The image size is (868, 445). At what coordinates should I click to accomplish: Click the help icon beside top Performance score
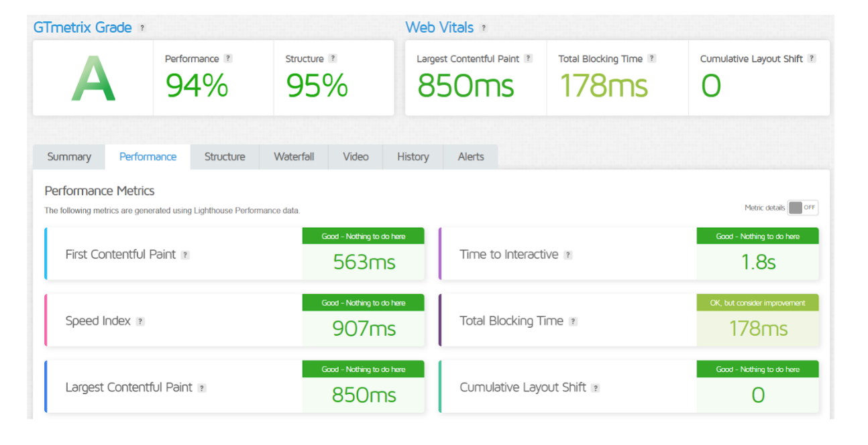pyautogui.click(x=228, y=59)
